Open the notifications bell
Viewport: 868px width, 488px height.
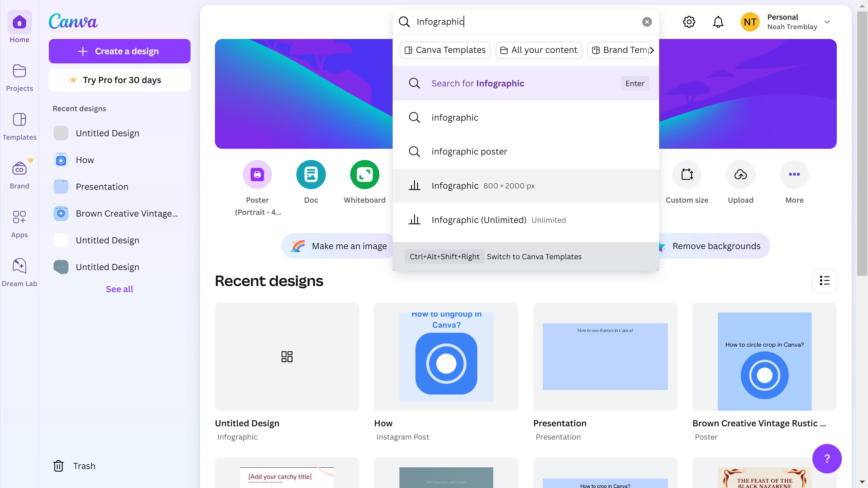(718, 22)
